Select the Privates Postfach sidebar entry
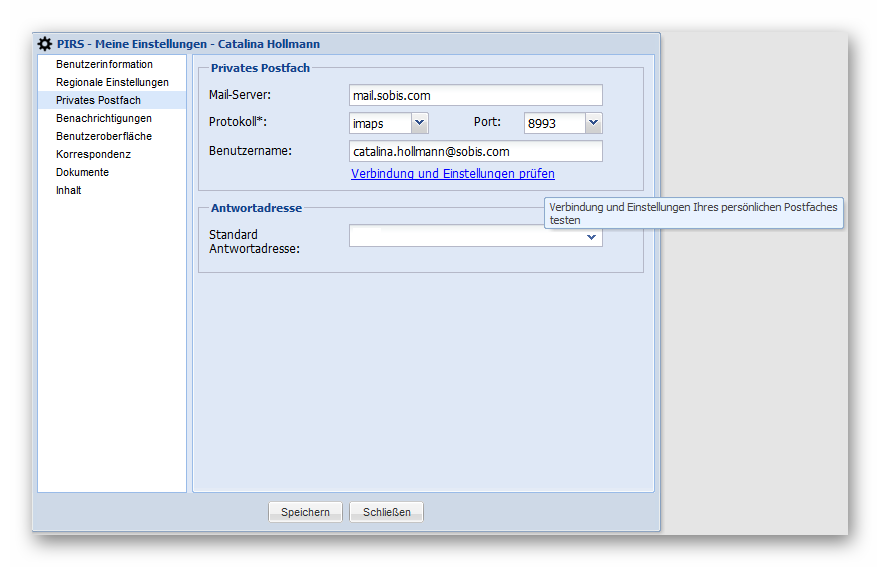 point(98,100)
